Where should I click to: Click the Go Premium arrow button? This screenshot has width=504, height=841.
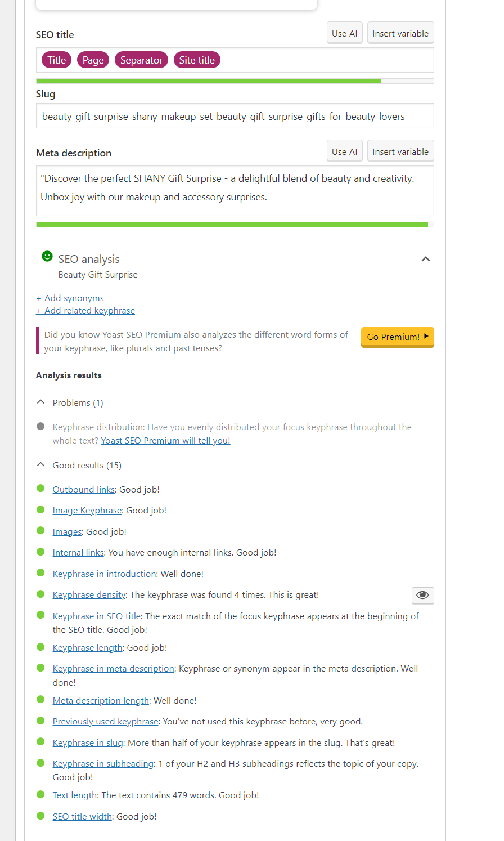[397, 337]
